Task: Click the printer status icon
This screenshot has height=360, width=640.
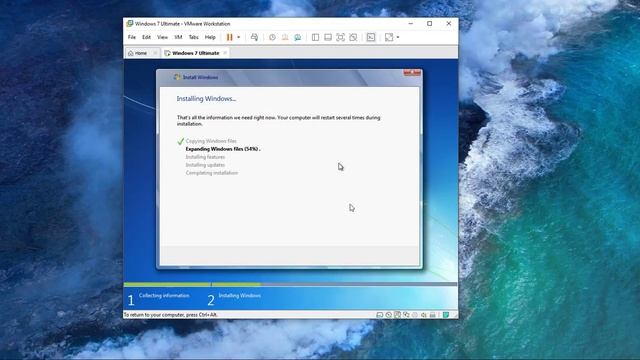Action: pos(433,315)
